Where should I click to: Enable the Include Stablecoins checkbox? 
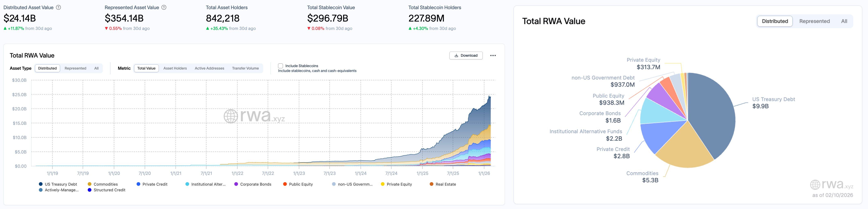[280, 66]
